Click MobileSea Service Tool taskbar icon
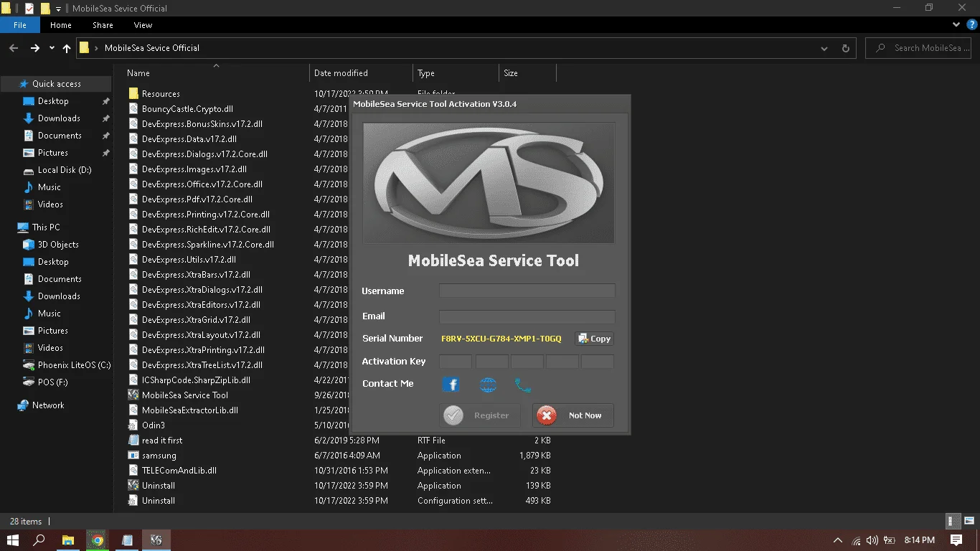Image resolution: width=980 pixels, height=551 pixels. pyautogui.click(x=156, y=540)
